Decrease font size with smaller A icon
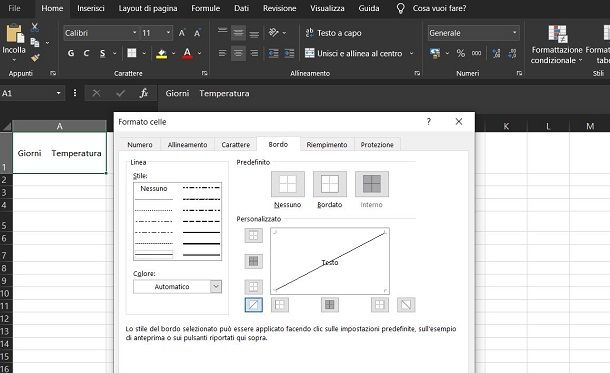This screenshot has width=610, height=373. (x=197, y=33)
